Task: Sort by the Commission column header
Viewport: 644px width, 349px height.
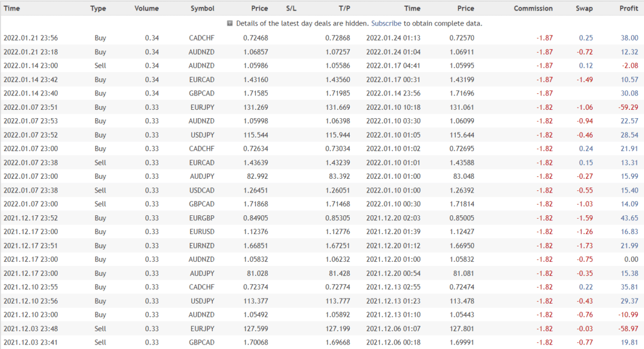Action: click(x=533, y=8)
